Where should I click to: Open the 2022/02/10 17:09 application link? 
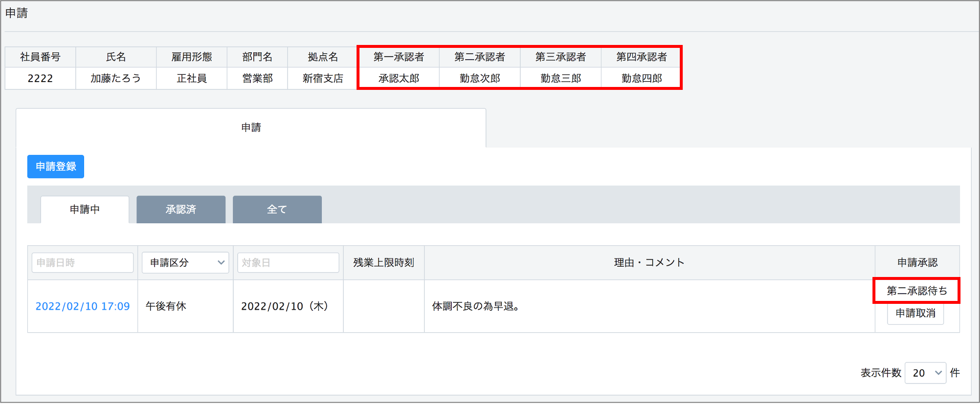[83, 306]
